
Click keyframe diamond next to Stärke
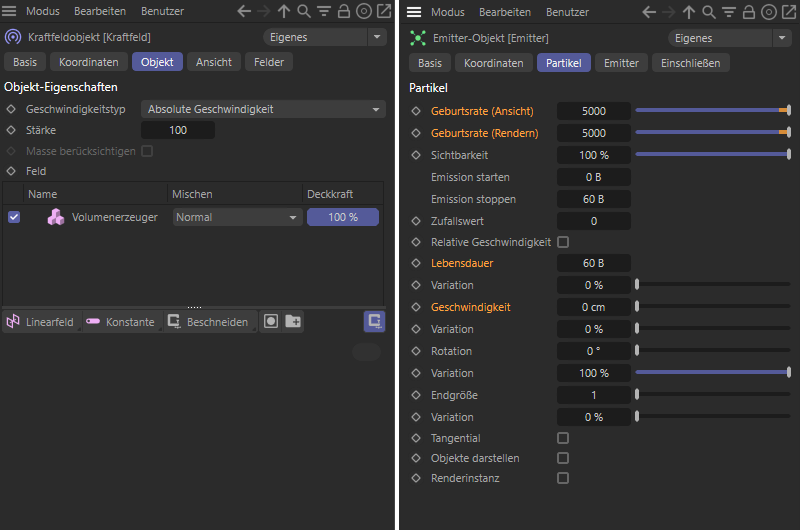(x=11, y=130)
